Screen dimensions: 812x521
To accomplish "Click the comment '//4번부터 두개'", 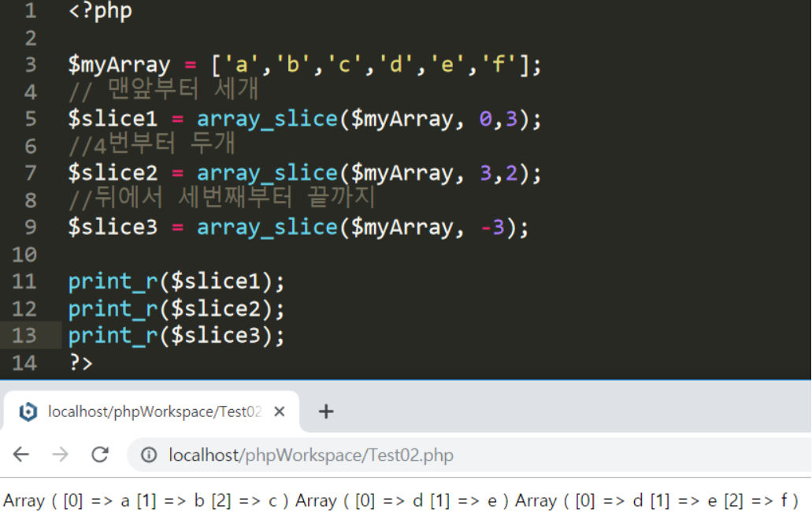I will tap(152, 144).
